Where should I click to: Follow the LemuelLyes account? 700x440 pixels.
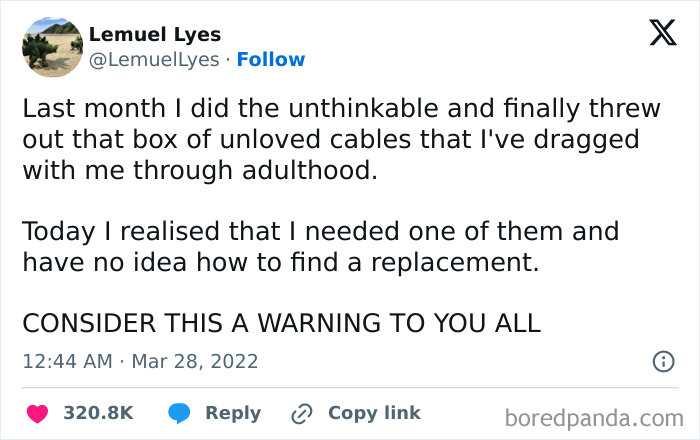[x=271, y=60]
